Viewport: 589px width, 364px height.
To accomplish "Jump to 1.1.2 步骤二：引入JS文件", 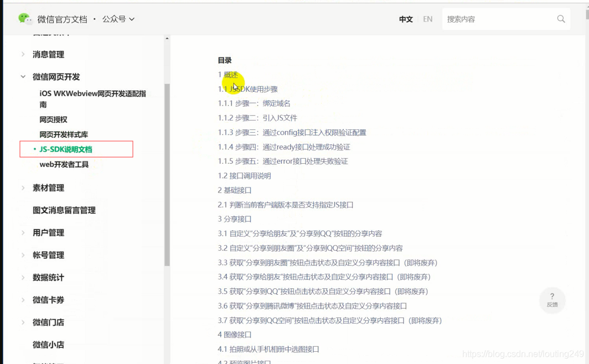I will point(258,118).
